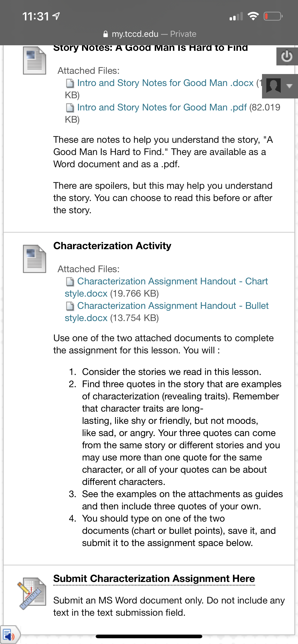
Task: Click file icon beside Good Man .docx
Action: [x=70, y=83]
